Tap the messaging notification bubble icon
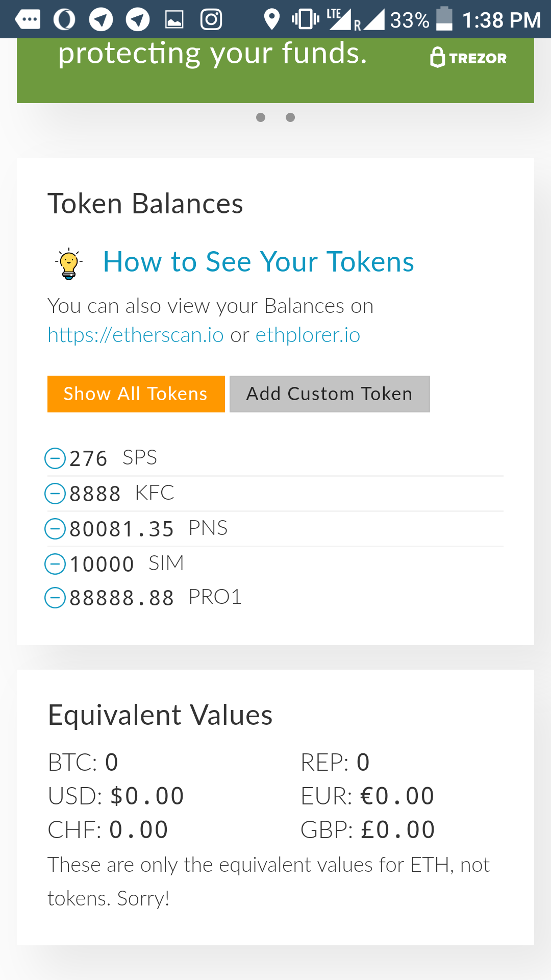551x980 pixels. click(x=28, y=20)
